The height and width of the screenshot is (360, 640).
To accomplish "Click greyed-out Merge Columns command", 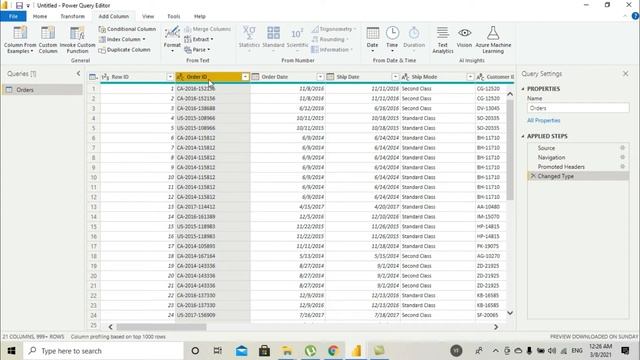I will click(208, 29).
